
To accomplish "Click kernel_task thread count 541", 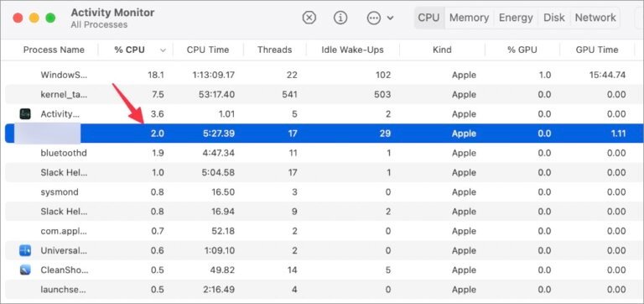I will [x=289, y=94].
